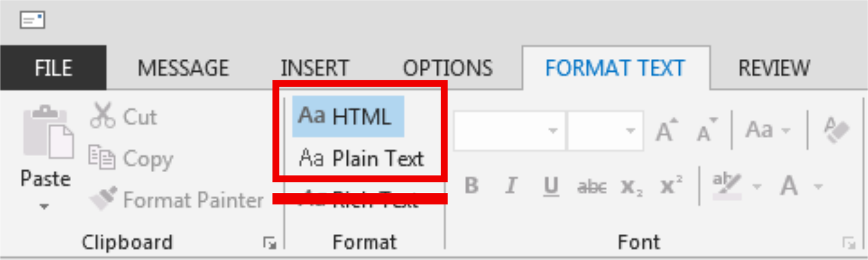Click the envelope icon in title bar

[32, 20]
